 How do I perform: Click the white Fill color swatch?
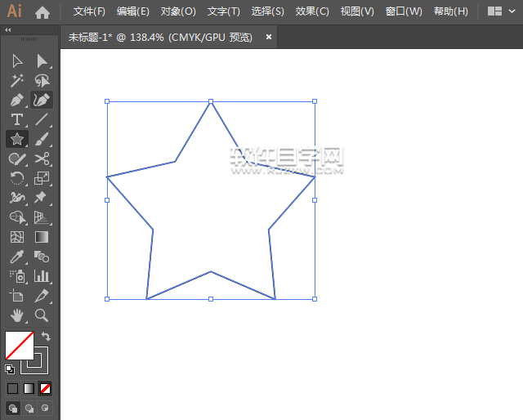(18, 345)
